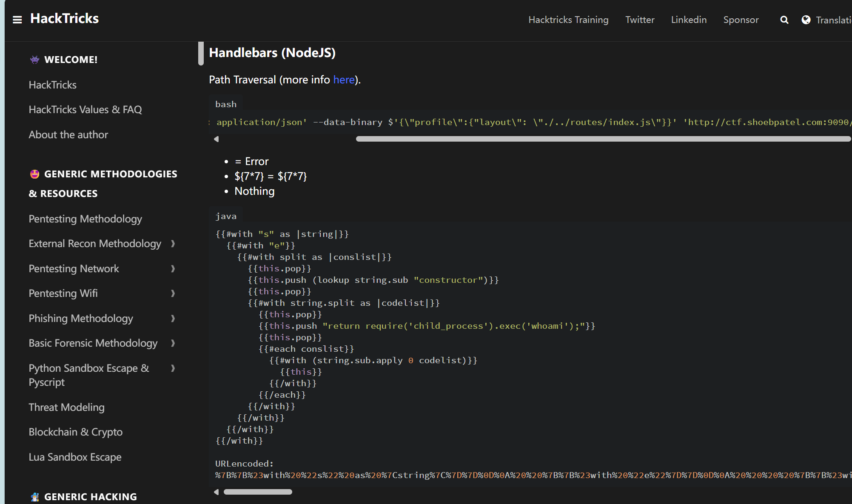852x504 pixels.
Task: Click the Generic Hacking section icon
Action: [x=34, y=497]
